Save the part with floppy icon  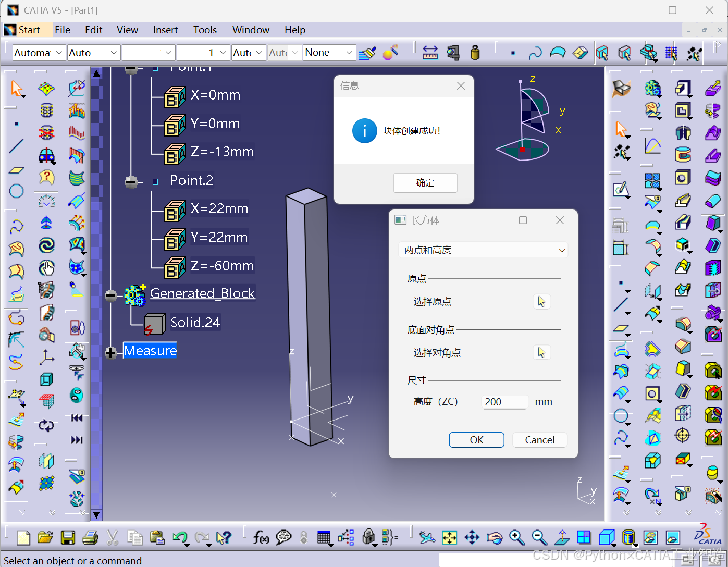[x=68, y=537]
